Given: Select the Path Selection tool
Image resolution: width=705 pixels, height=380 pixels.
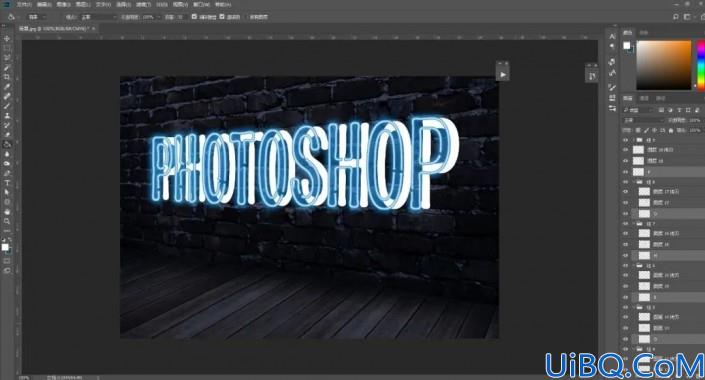Looking at the screenshot, I should (7, 192).
